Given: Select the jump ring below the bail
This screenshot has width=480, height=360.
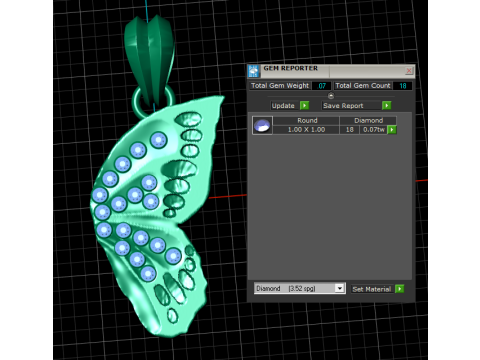Looking at the screenshot, I should pos(137,103).
